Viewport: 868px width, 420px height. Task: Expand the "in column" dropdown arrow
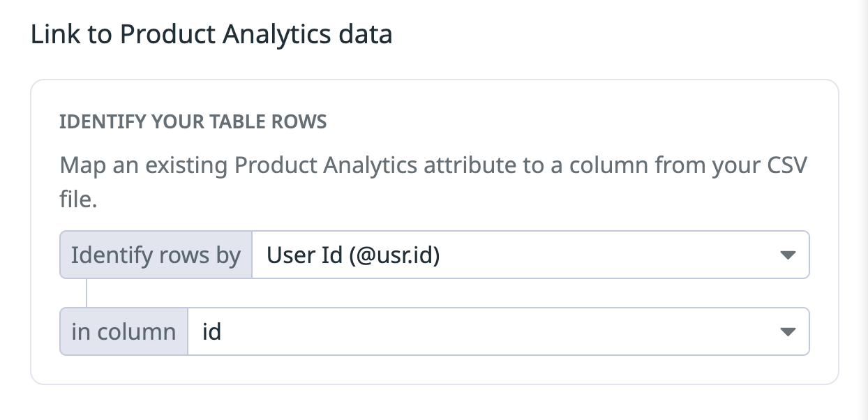pyautogui.click(x=788, y=332)
